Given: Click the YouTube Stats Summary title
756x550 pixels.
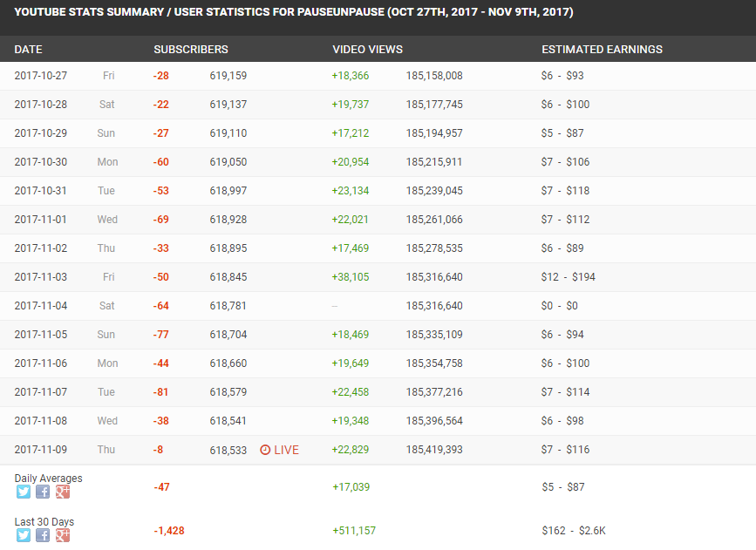Looking at the screenshot, I should (x=294, y=12).
